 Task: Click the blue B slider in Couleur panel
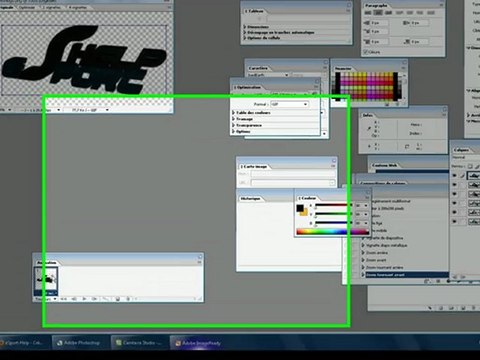[333, 223]
